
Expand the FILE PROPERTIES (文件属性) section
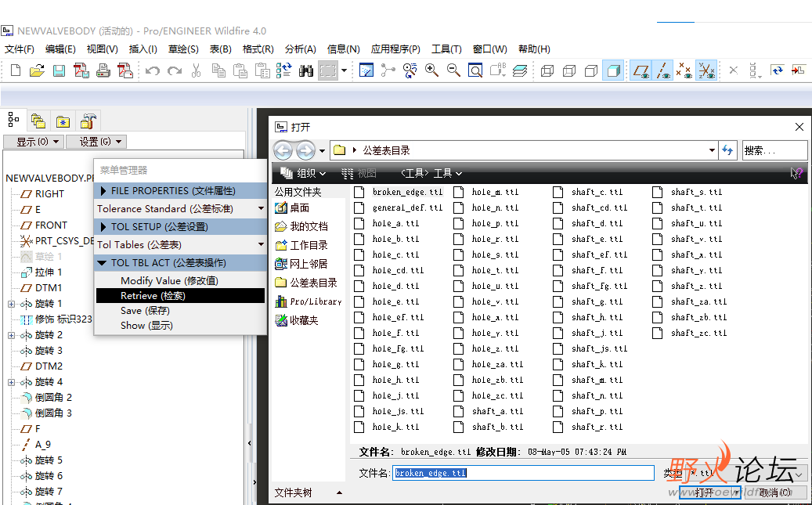point(103,191)
